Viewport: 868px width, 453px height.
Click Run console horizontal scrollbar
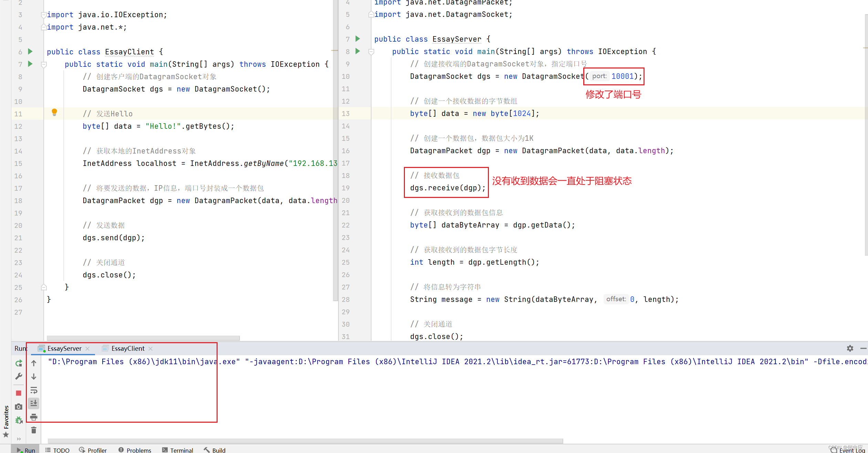click(x=305, y=441)
